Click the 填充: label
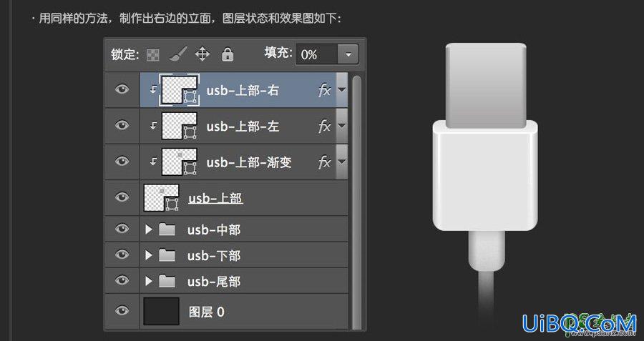644x341 pixels. click(x=278, y=52)
